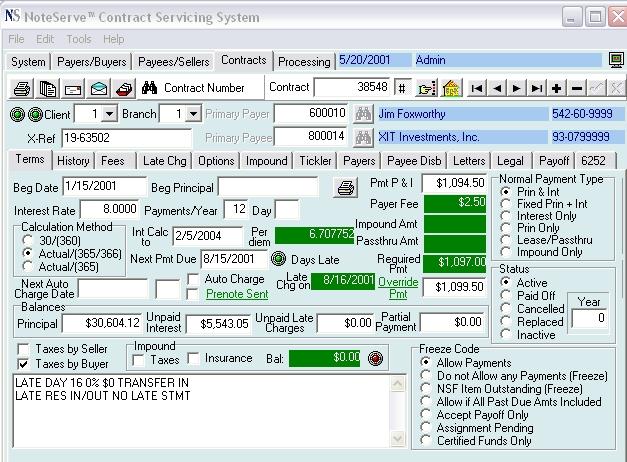Screen dimensions: 627x462
Task: Go to the first contract record
Action: tap(477, 88)
